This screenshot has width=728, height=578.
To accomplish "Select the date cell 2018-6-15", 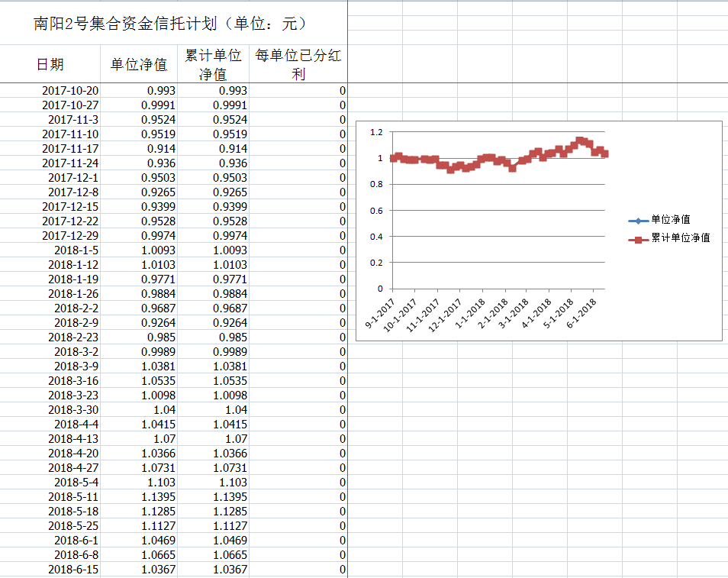I will [72, 570].
